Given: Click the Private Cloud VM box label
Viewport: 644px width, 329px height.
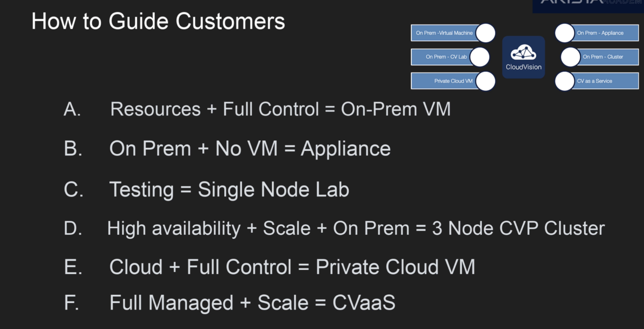Looking at the screenshot, I should pos(453,81).
